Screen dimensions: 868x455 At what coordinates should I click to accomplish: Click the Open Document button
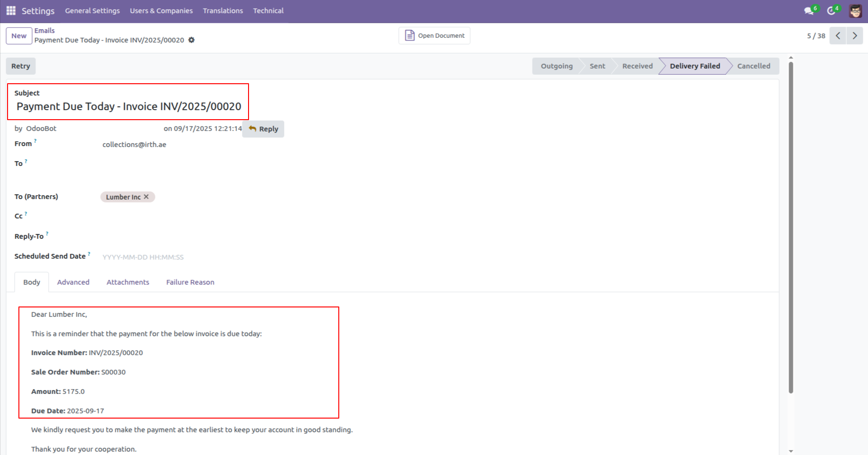click(434, 36)
